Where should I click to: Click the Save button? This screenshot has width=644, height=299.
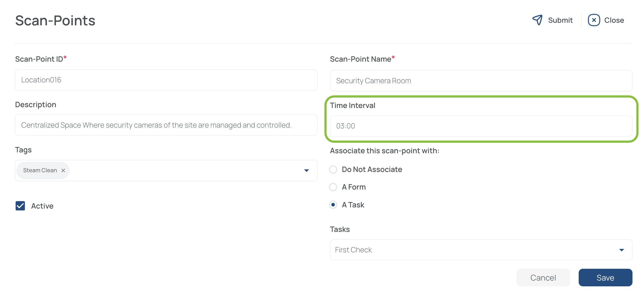coord(605,278)
